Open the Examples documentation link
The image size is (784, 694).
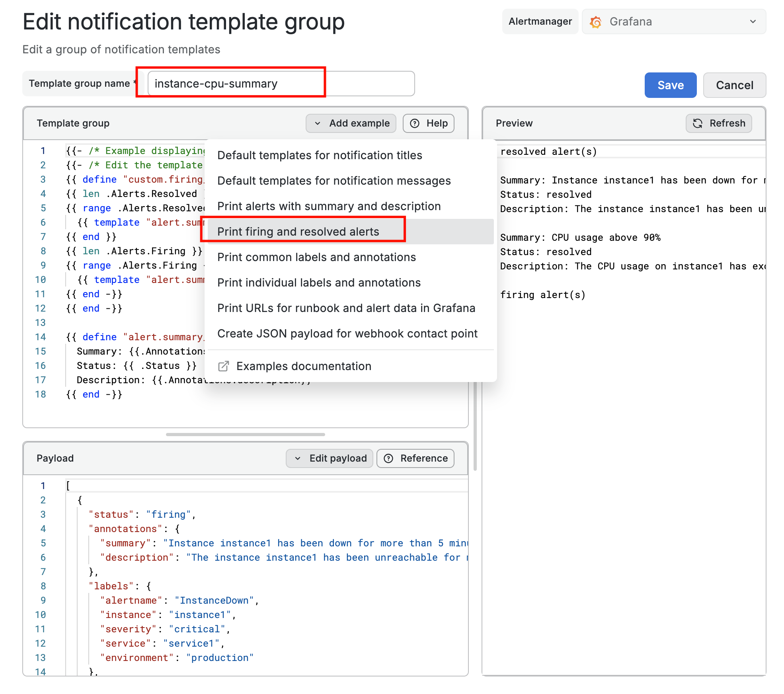pyautogui.click(x=303, y=366)
